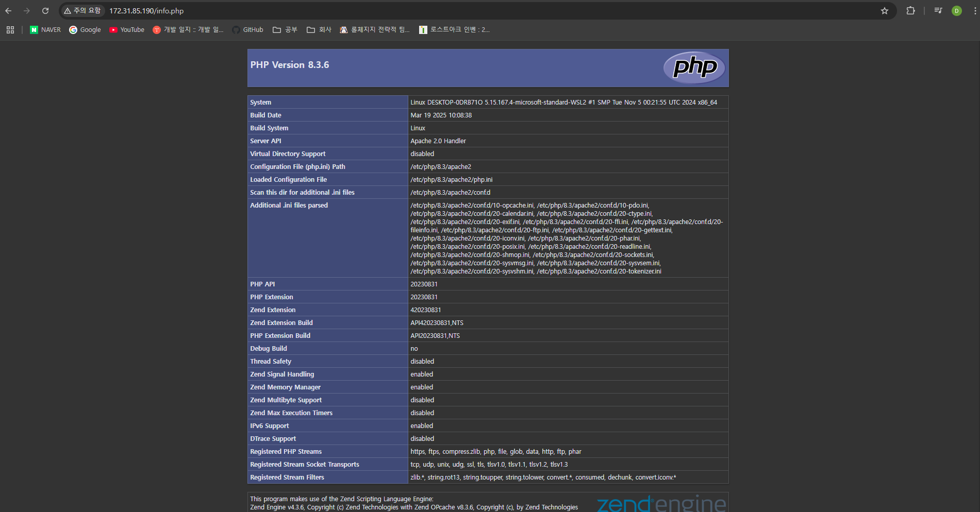Click the PHP Extension row label
980x512 pixels.
(272, 297)
